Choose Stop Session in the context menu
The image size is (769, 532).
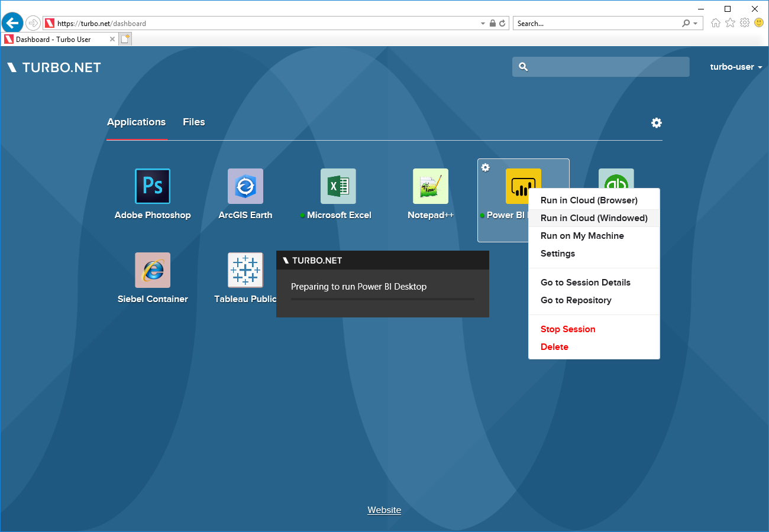click(567, 329)
